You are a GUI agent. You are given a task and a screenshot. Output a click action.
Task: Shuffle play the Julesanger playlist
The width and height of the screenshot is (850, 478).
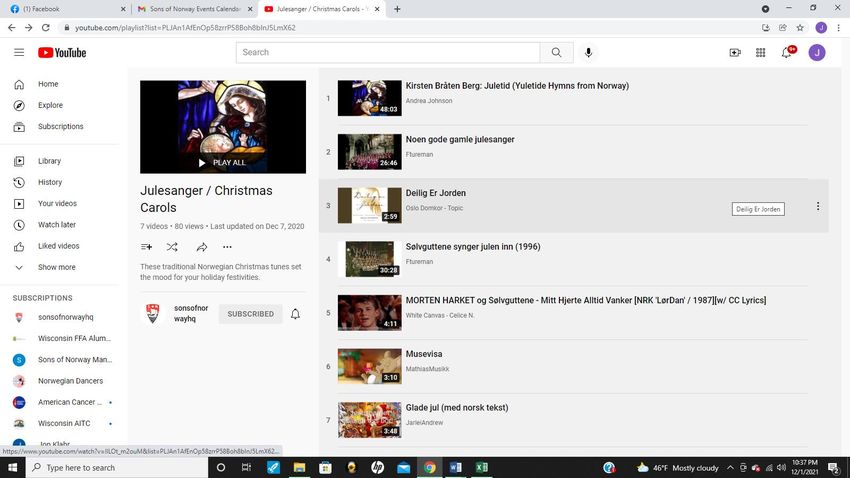172,247
